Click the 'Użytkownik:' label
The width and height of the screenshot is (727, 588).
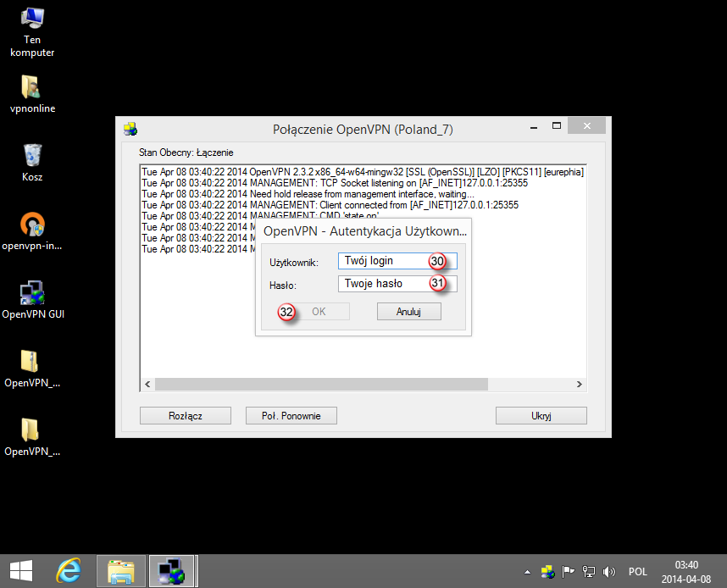[294, 263]
